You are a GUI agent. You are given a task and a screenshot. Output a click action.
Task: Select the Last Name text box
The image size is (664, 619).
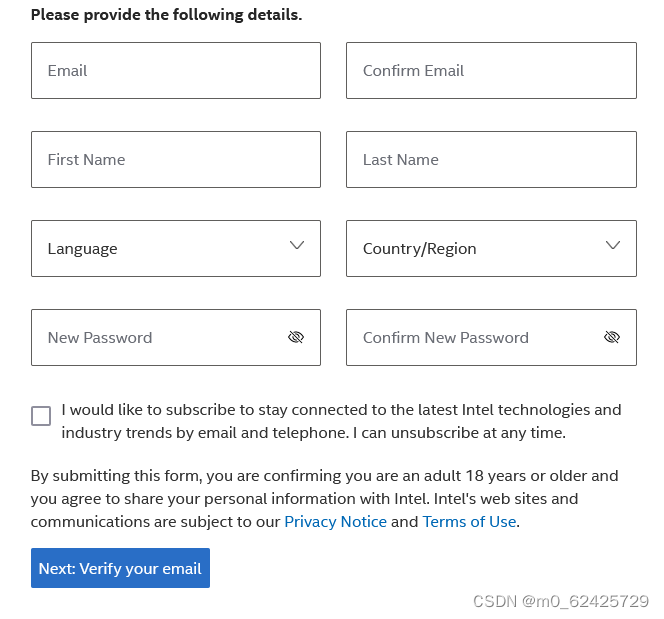coord(490,159)
